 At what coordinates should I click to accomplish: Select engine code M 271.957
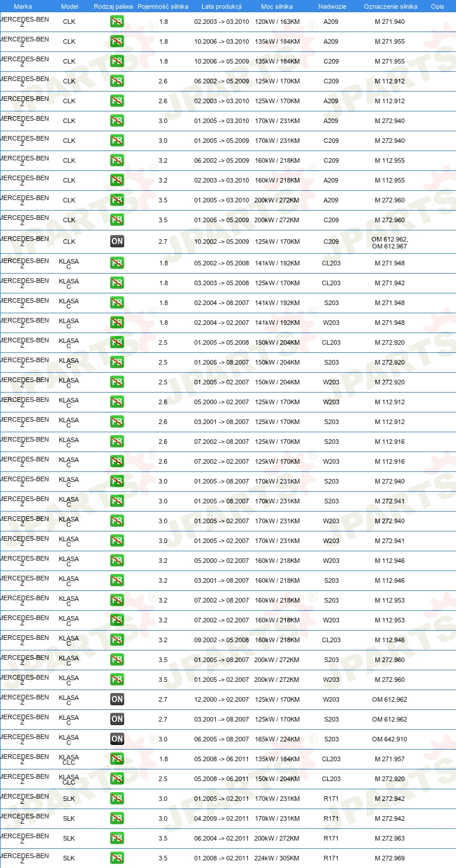tap(390, 759)
